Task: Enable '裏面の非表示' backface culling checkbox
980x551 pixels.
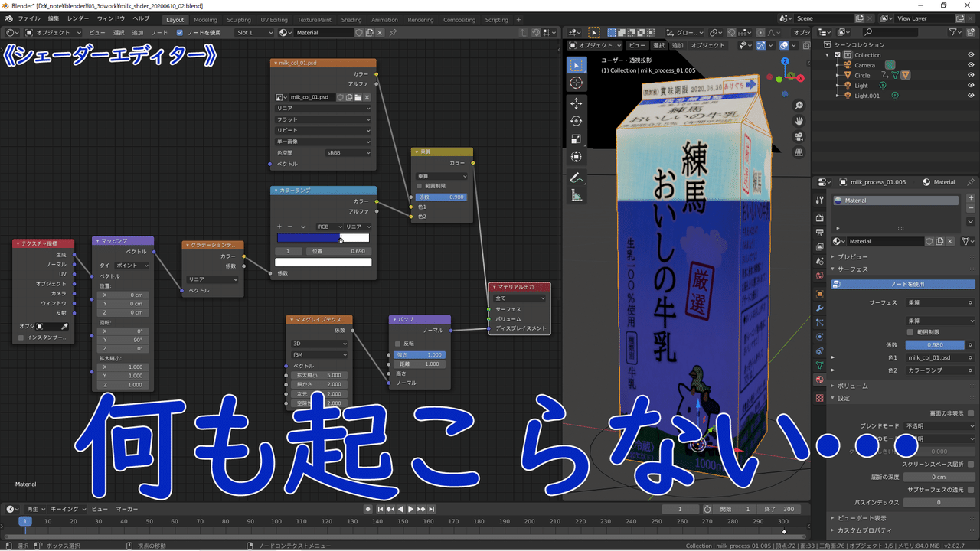Action: [971, 413]
